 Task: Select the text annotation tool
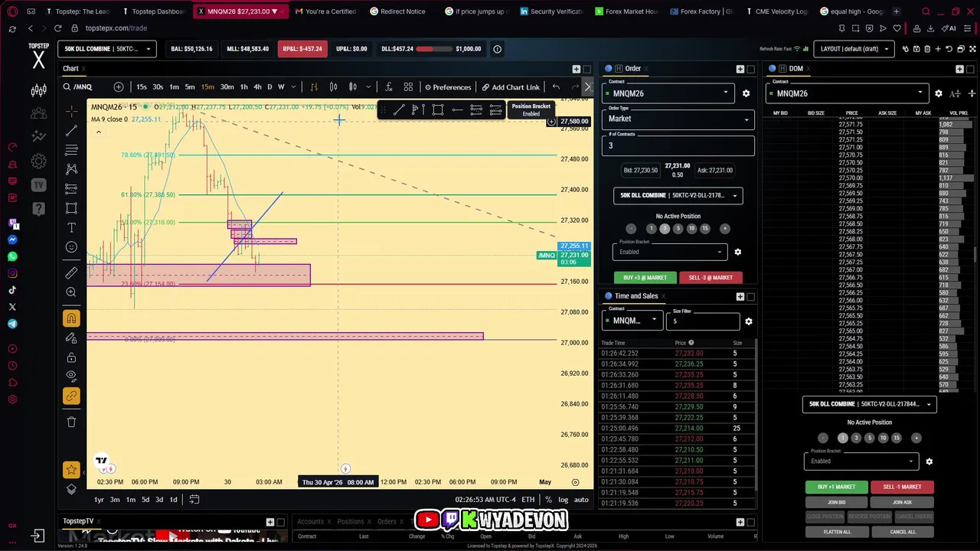pos(71,228)
